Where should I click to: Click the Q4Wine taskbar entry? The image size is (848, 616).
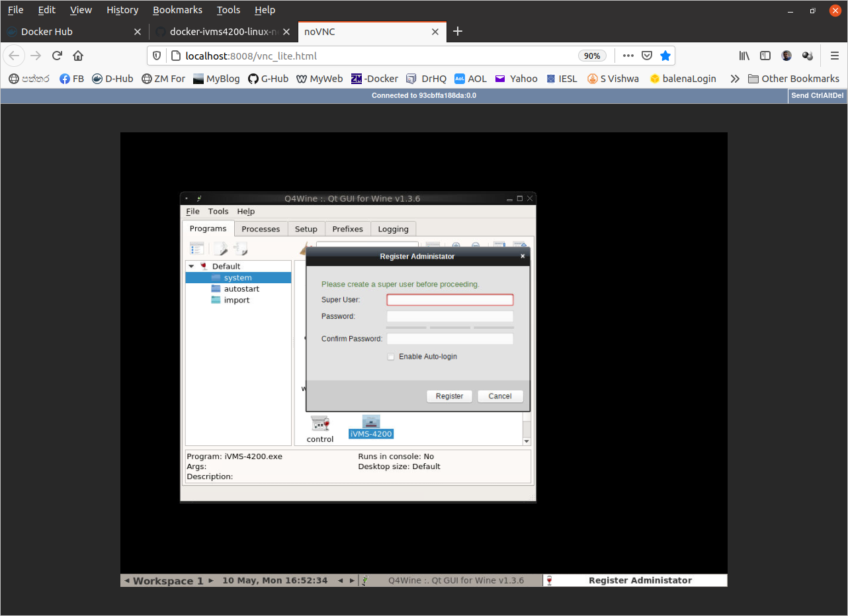450,580
